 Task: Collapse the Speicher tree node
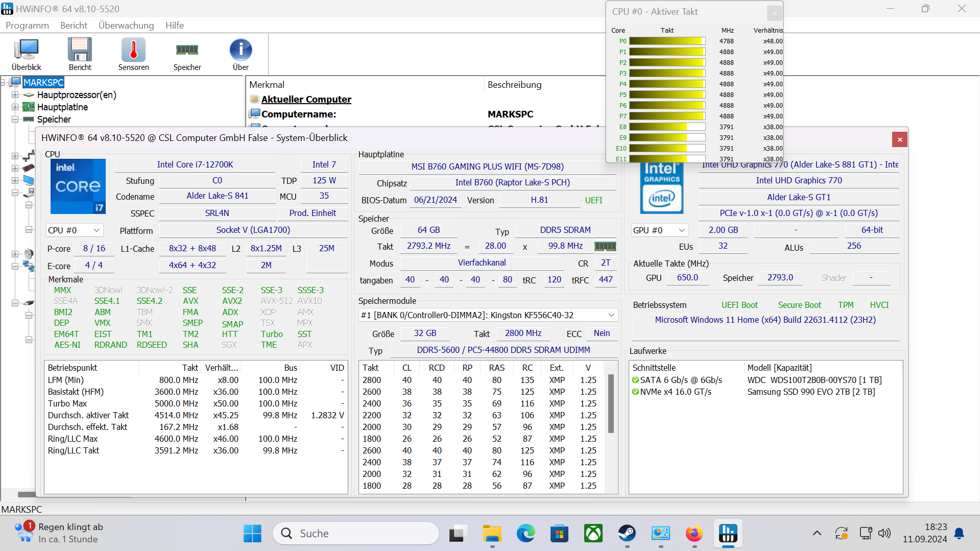[x=15, y=119]
